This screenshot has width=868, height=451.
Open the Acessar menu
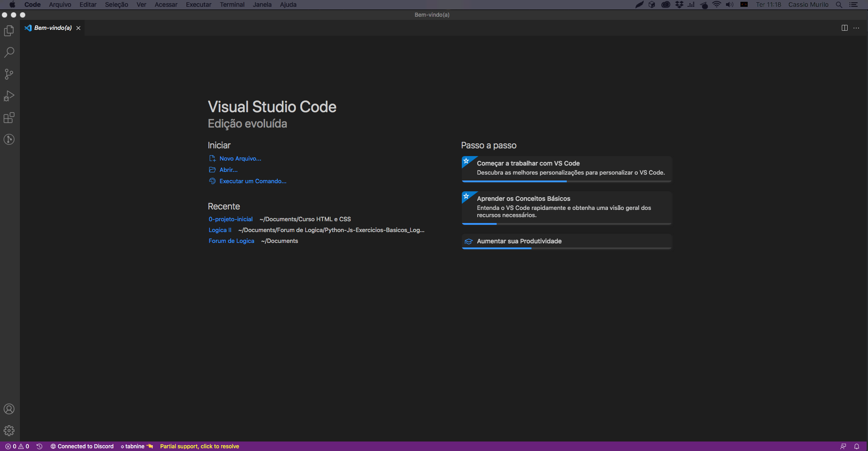166,5
